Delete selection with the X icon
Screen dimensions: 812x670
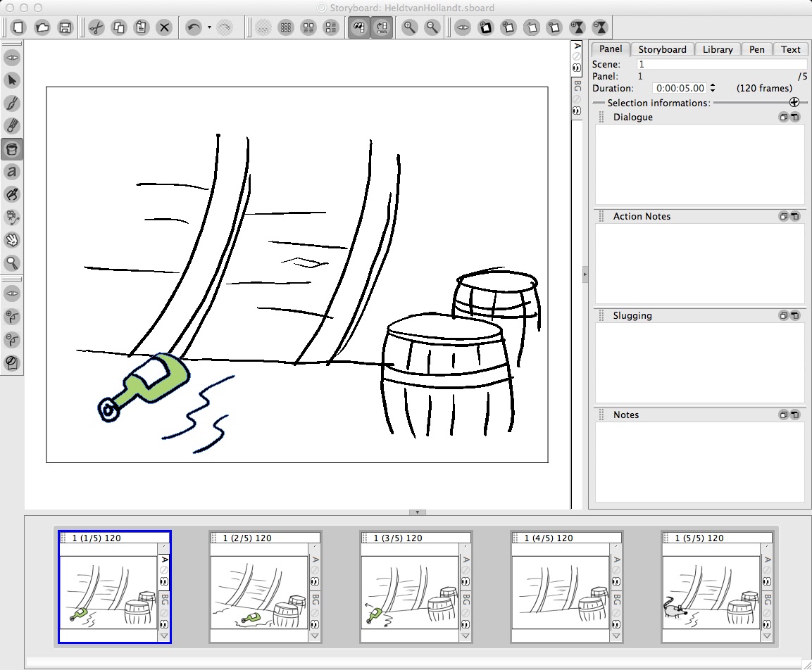(164, 27)
